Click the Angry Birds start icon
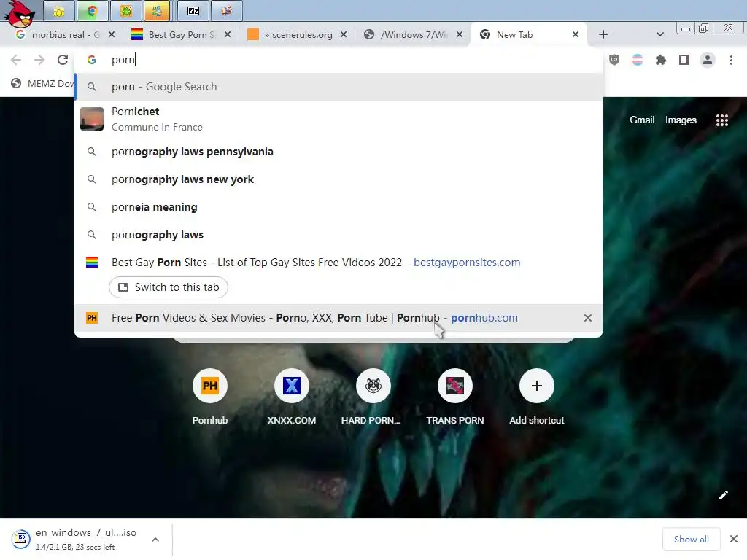The height and width of the screenshot is (560, 747). point(20,15)
